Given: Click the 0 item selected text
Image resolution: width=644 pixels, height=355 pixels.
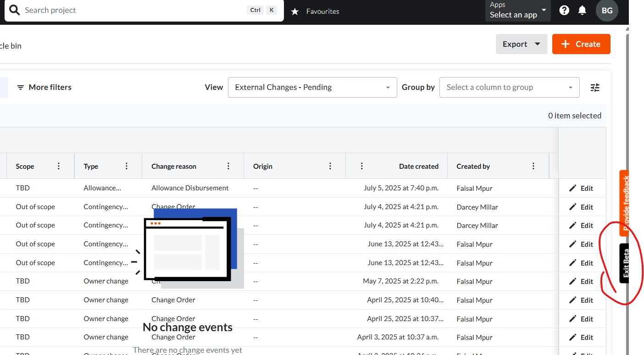Looking at the screenshot, I should pos(574,116).
